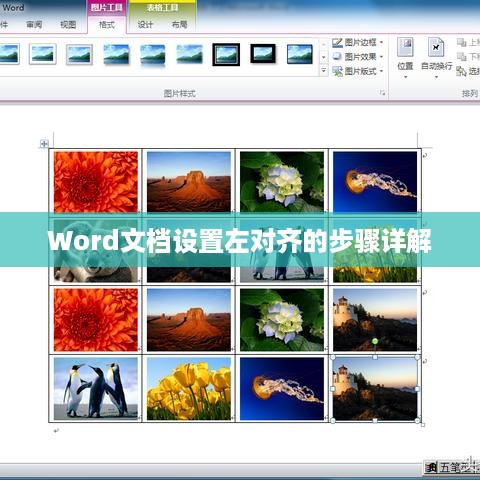The width and height of the screenshot is (480, 480).
Task: Select the desert picture in the first table row
Action: click(189, 182)
